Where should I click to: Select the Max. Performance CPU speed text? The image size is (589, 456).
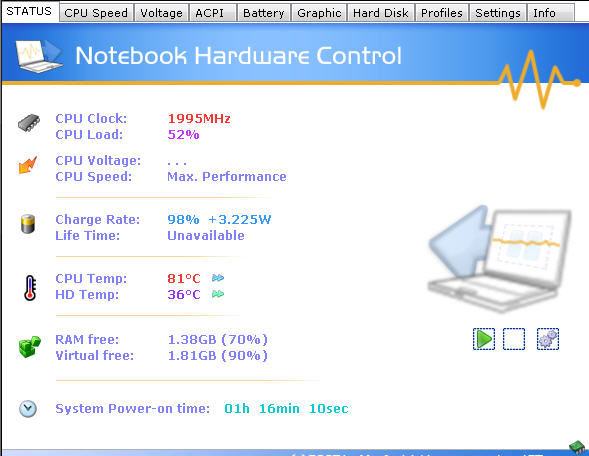pyautogui.click(x=227, y=177)
